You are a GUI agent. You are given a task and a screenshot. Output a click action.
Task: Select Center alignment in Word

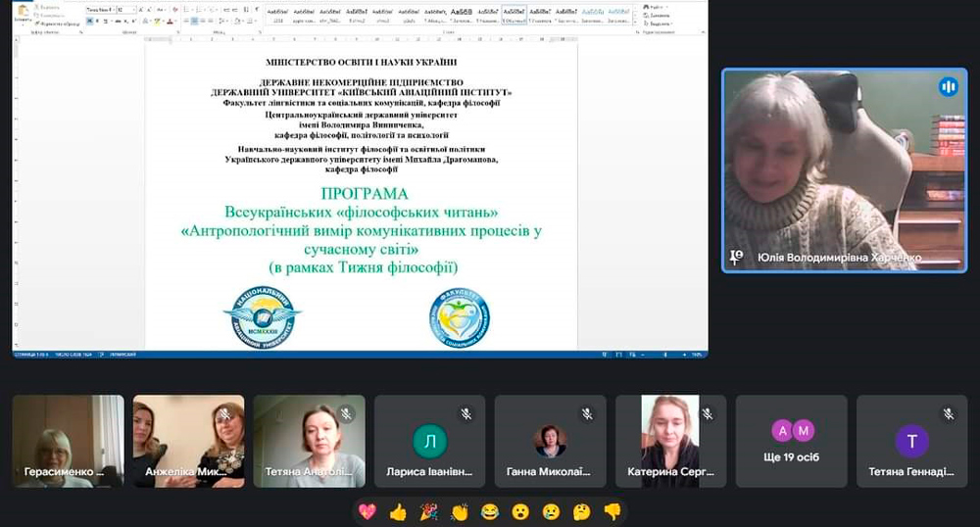click(194, 22)
